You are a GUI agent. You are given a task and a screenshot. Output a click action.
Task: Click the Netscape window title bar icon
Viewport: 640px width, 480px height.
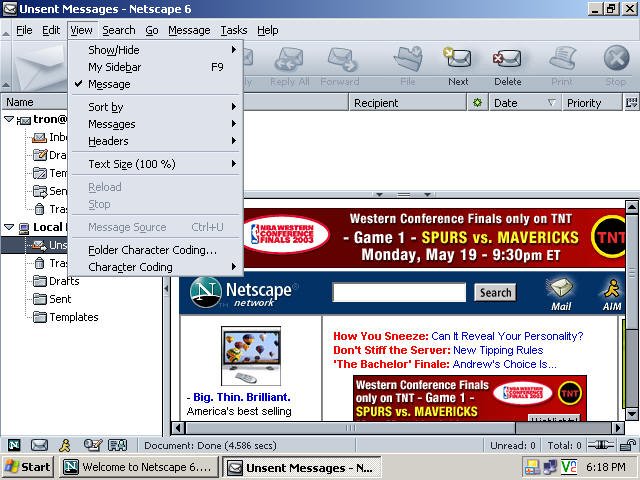tap(10, 9)
